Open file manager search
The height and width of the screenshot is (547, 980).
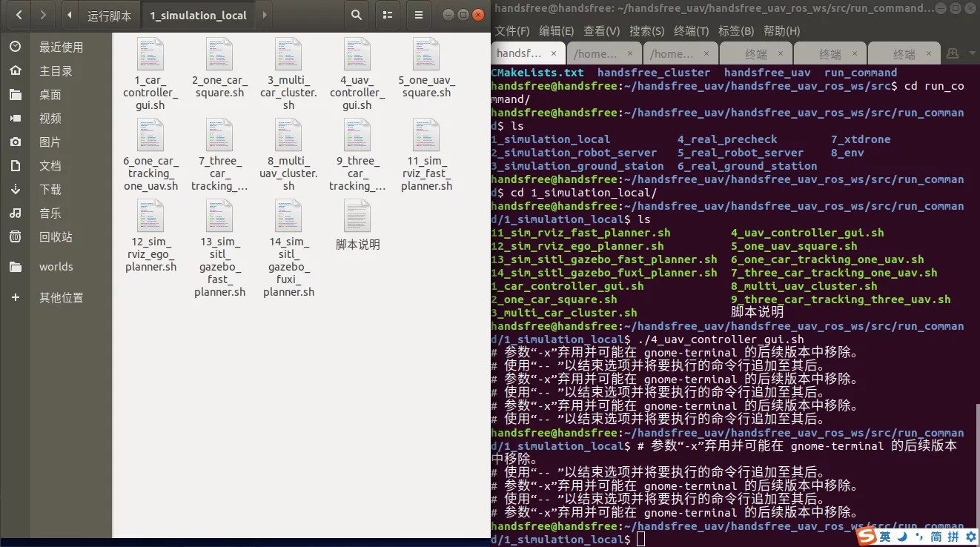tap(357, 14)
